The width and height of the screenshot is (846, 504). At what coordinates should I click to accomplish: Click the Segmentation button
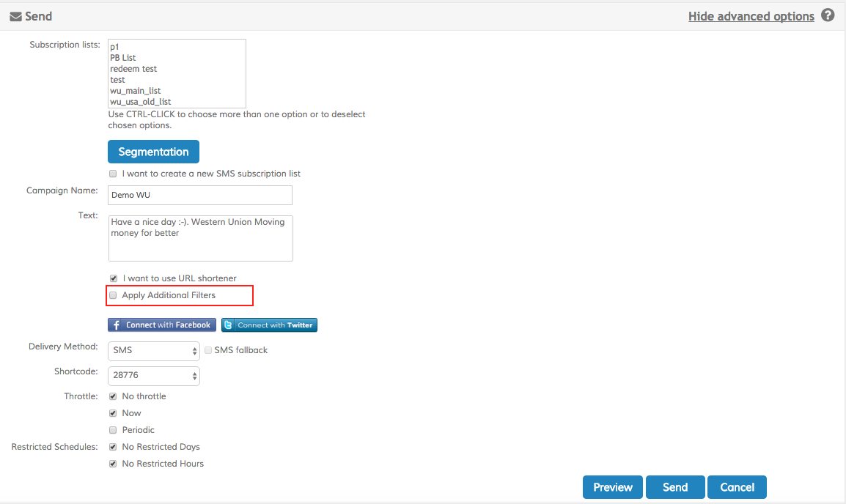coord(153,152)
